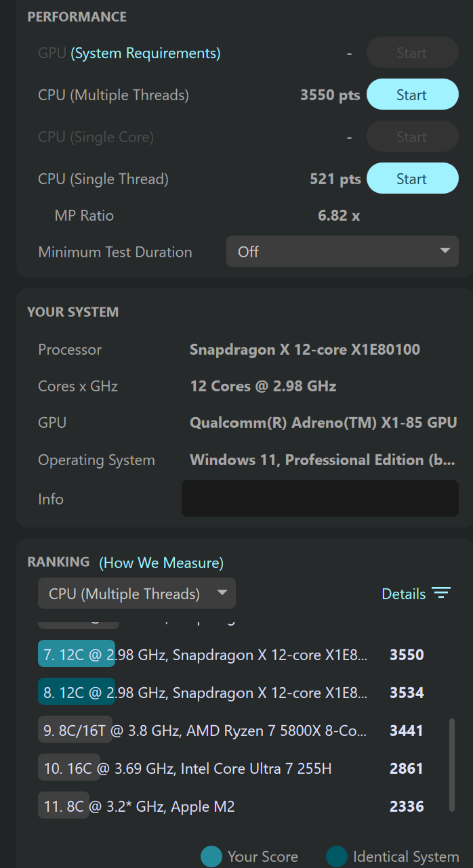Open the Minimum Test Duration dropdown

342,251
